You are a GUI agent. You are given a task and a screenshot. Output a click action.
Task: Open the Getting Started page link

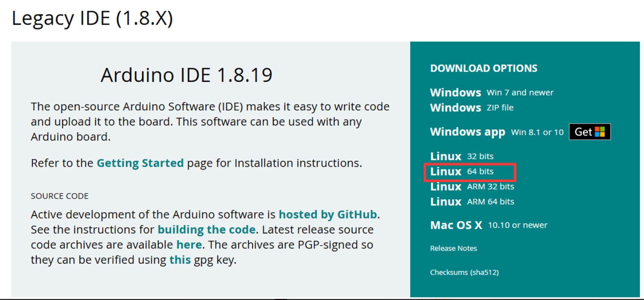pos(140,163)
